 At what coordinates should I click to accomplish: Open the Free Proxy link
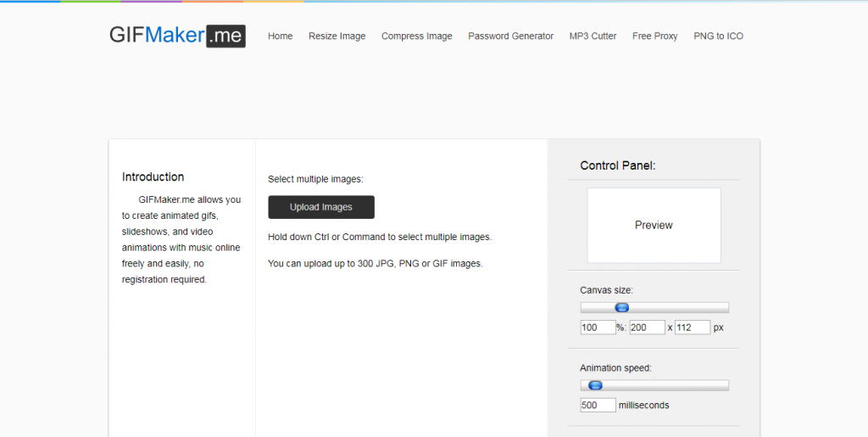[655, 36]
